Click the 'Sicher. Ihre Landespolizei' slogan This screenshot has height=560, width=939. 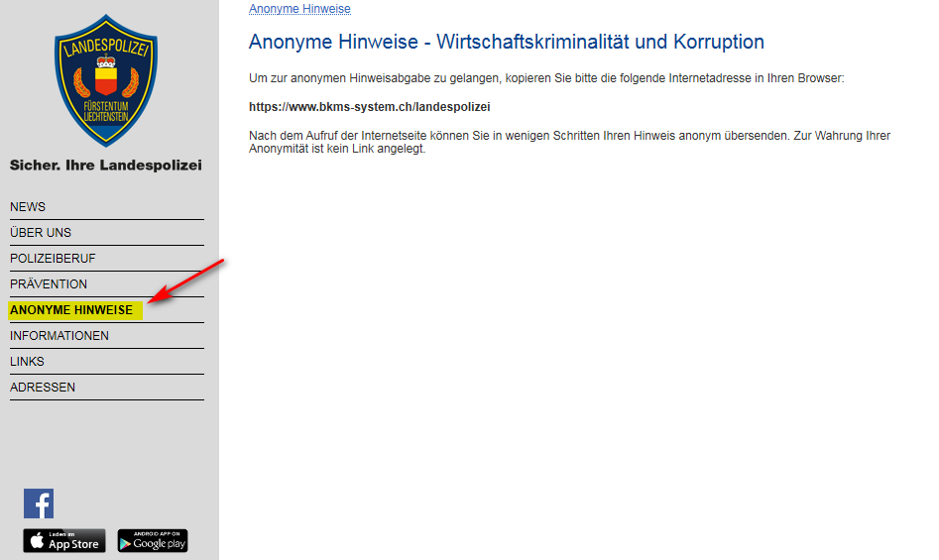click(x=105, y=165)
